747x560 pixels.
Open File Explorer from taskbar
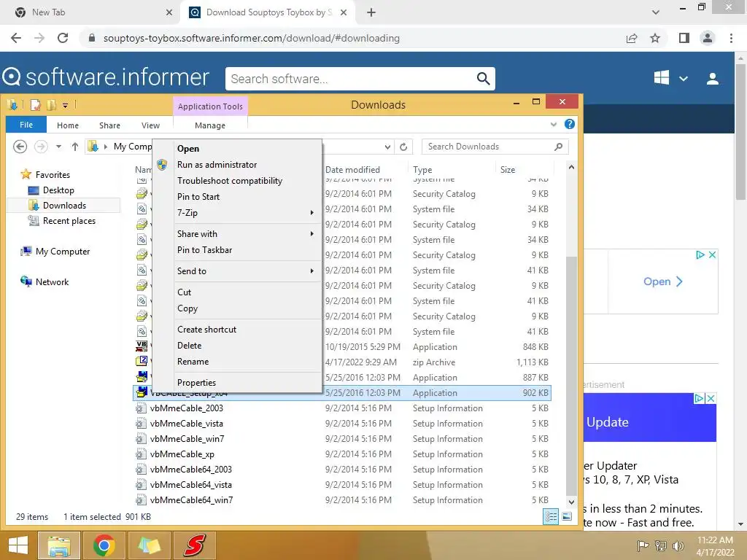point(59,545)
